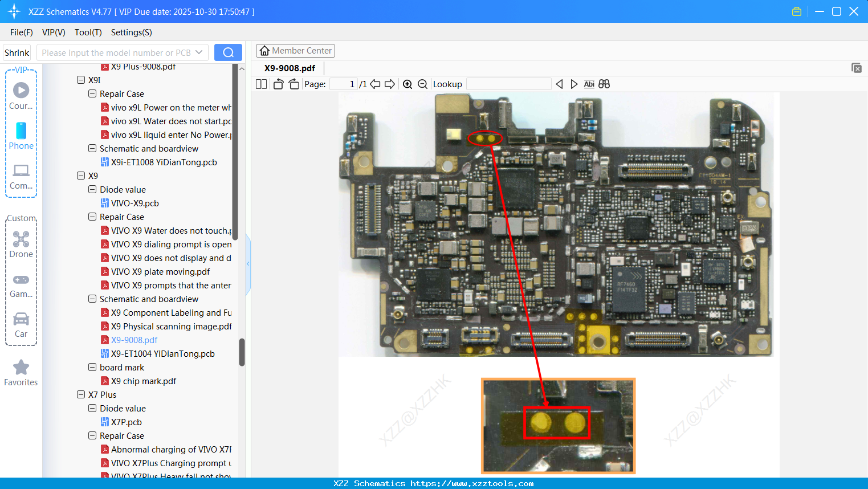Screen dimensions: 868x489
Task: Open vivo x9L Water does not start file
Action: (172, 121)
